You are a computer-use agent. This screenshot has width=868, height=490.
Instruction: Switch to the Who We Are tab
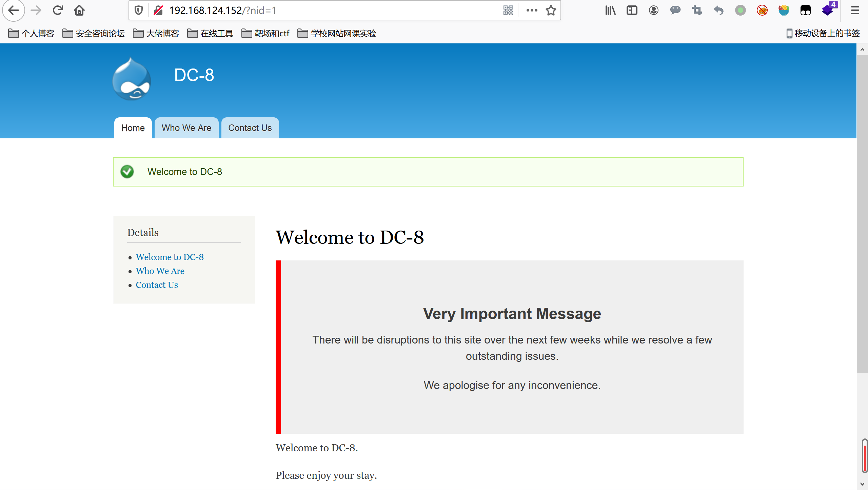pos(186,128)
